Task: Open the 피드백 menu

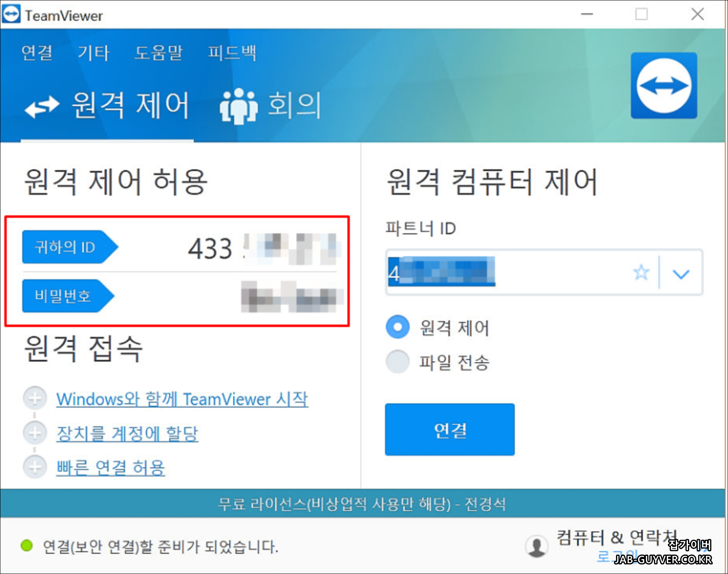Action: pyautogui.click(x=232, y=53)
